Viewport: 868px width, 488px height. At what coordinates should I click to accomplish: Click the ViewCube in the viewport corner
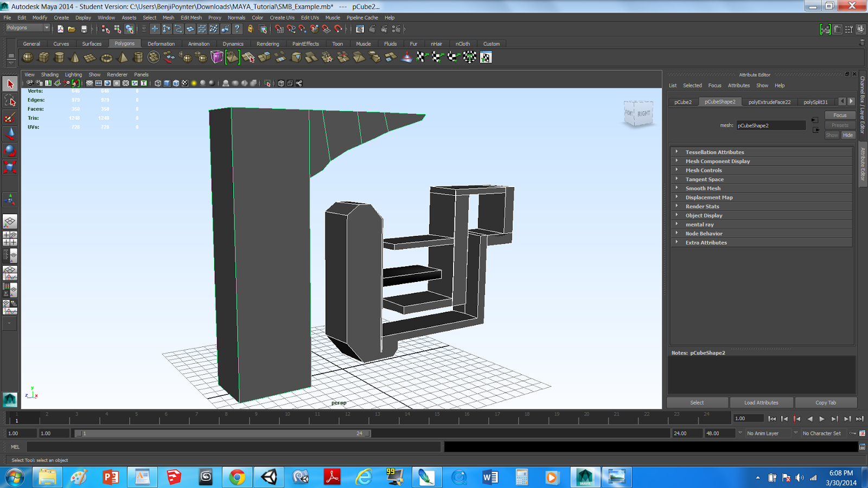[x=638, y=113]
